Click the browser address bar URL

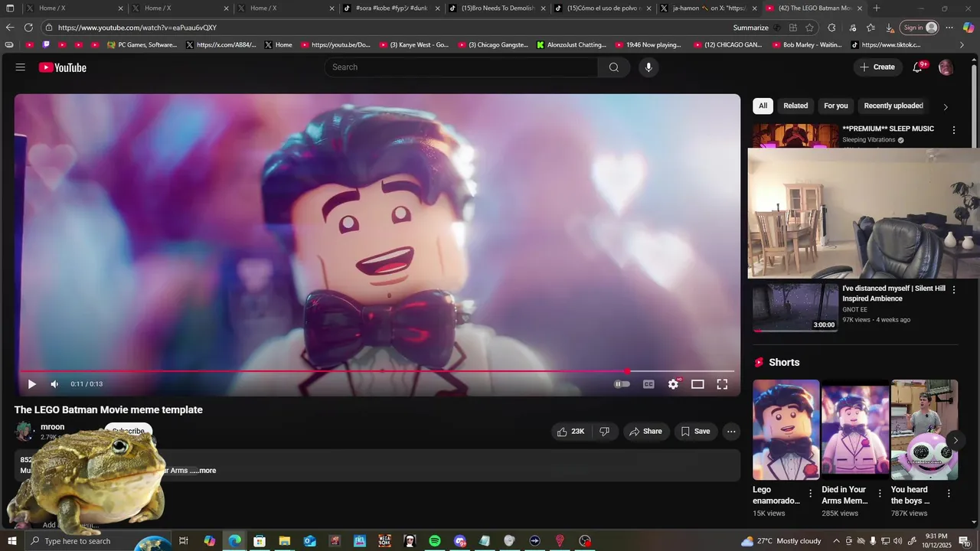pos(137,28)
